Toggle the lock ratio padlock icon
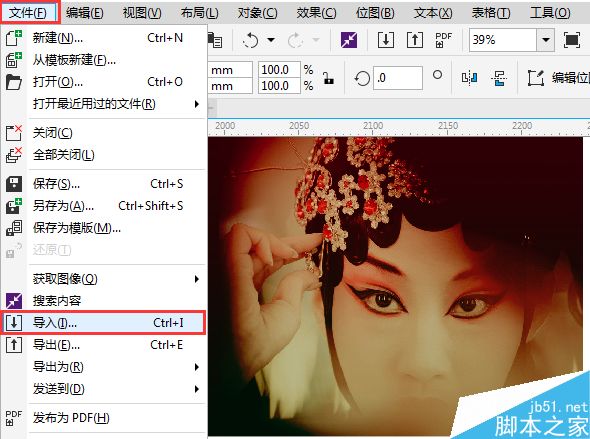The image size is (590, 439). (x=328, y=78)
